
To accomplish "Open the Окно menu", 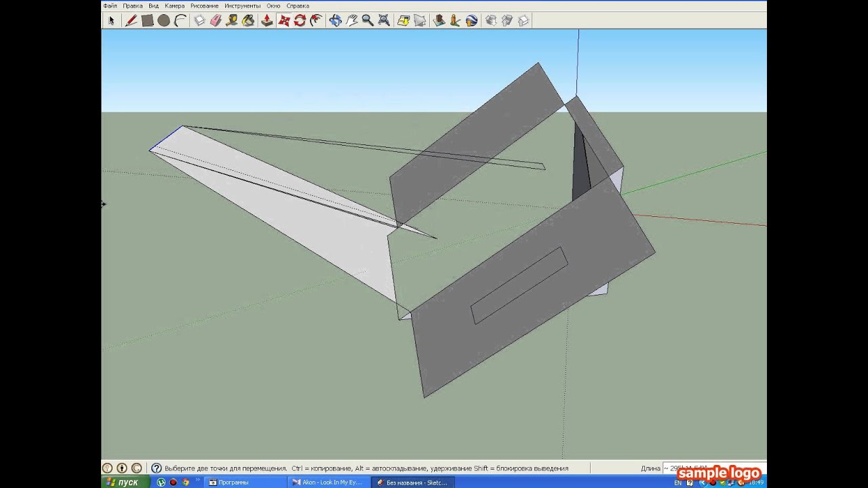I will (x=273, y=5).
